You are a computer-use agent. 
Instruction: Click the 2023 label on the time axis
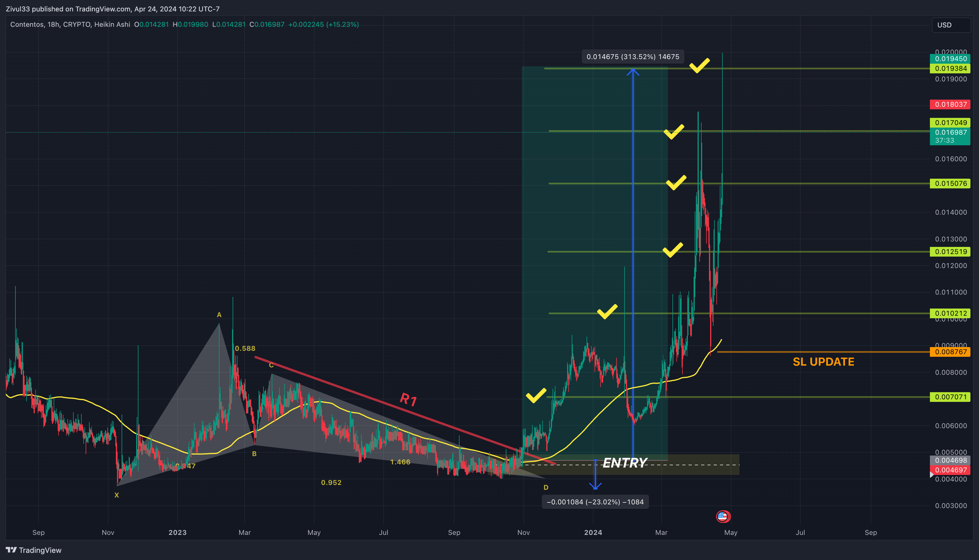[x=177, y=532]
